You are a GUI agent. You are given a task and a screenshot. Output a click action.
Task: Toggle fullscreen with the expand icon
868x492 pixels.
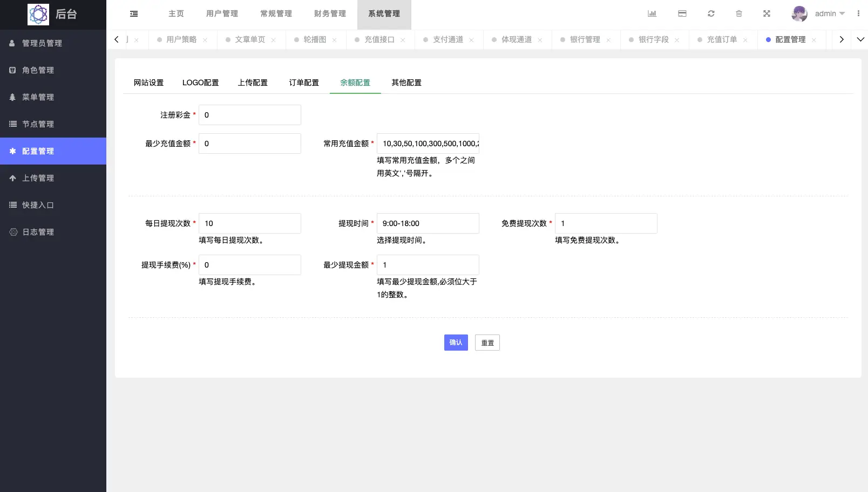coord(767,14)
